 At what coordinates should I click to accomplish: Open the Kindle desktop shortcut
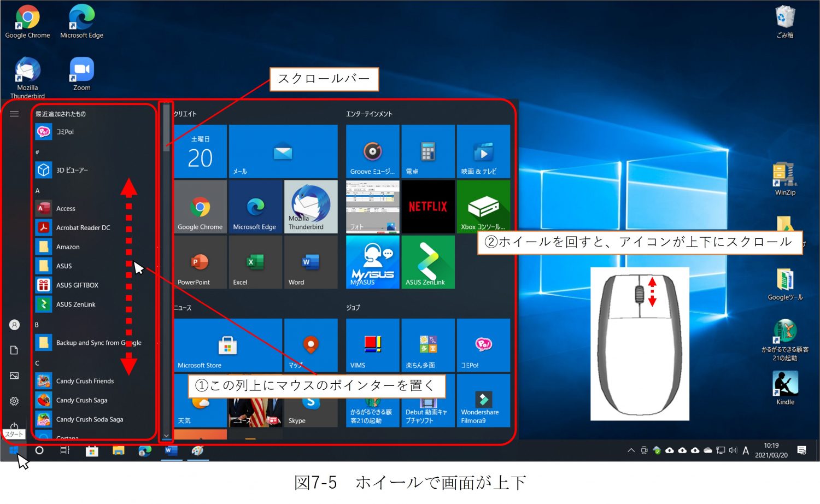pos(785,388)
